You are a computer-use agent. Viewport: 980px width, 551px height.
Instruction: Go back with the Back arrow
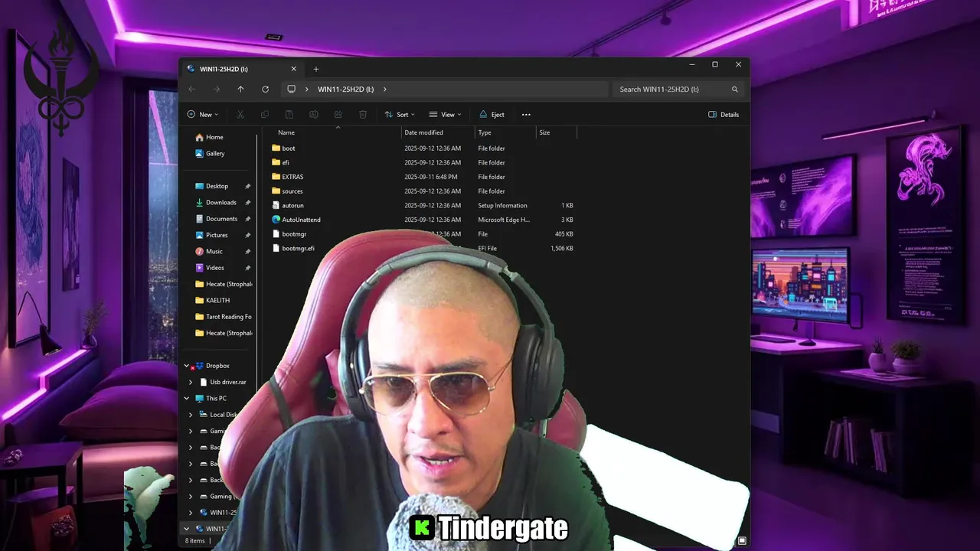click(192, 90)
